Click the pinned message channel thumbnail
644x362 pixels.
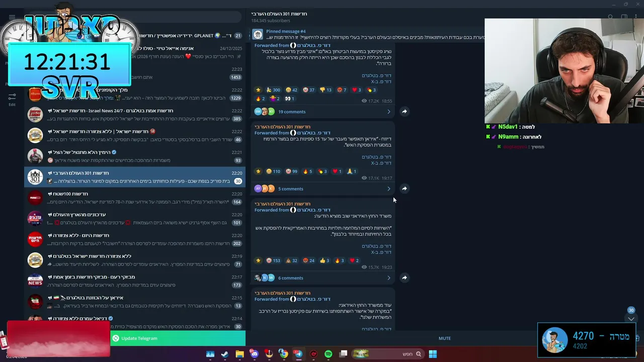(258, 34)
